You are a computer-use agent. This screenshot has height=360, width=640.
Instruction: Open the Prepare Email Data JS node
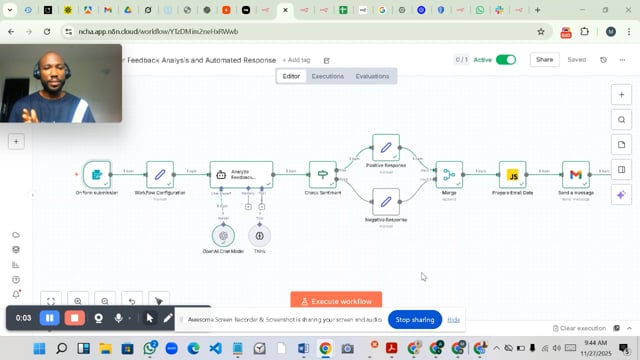[x=512, y=174]
